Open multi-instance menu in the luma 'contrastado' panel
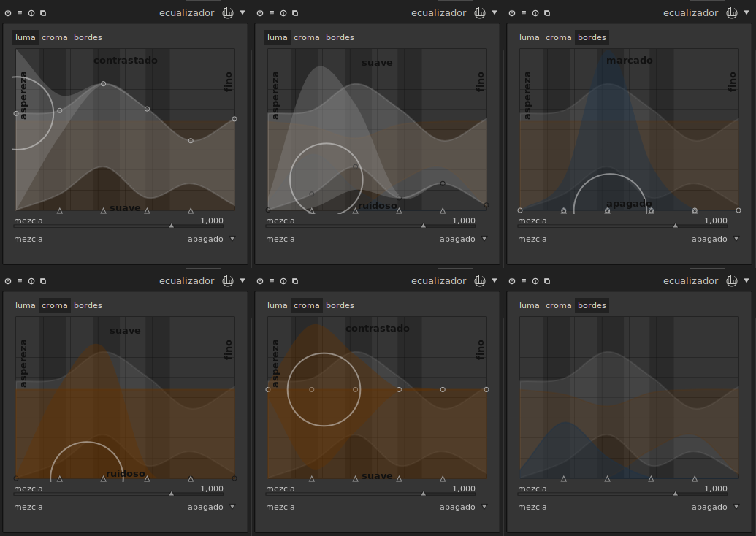756x536 pixels. tap(43, 13)
